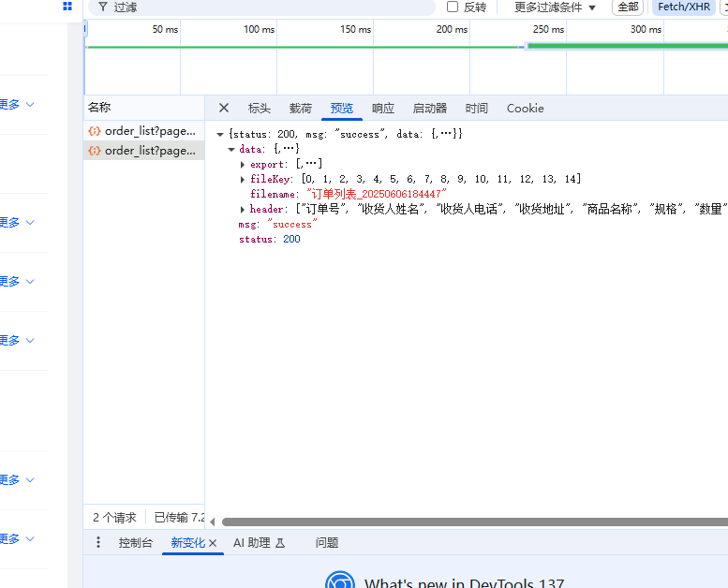Click the horizontal scrollbar thumb in preview
The height and width of the screenshot is (588, 728).
[x=475, y=522]
